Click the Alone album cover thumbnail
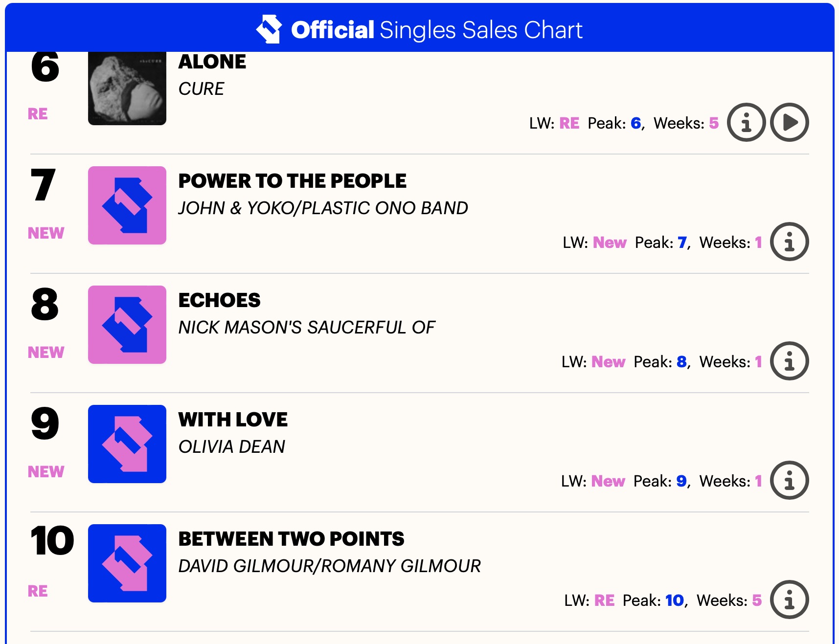The width and height of the screenshot is (839, 644). click(x=127, y=88)
